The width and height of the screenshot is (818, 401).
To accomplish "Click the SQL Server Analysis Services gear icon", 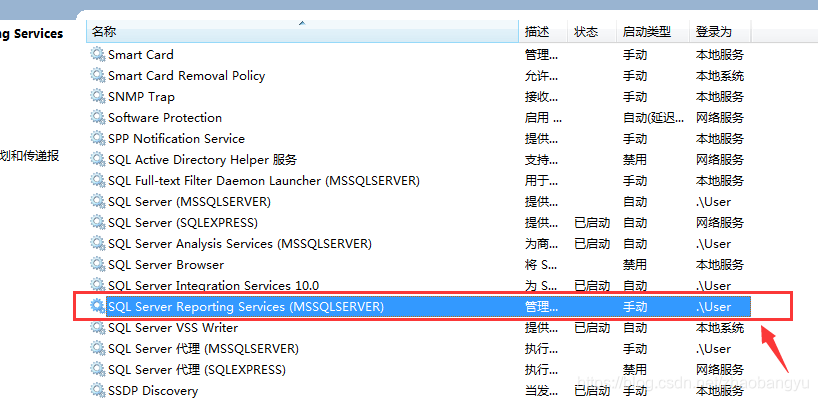I will tap(98, 244).
